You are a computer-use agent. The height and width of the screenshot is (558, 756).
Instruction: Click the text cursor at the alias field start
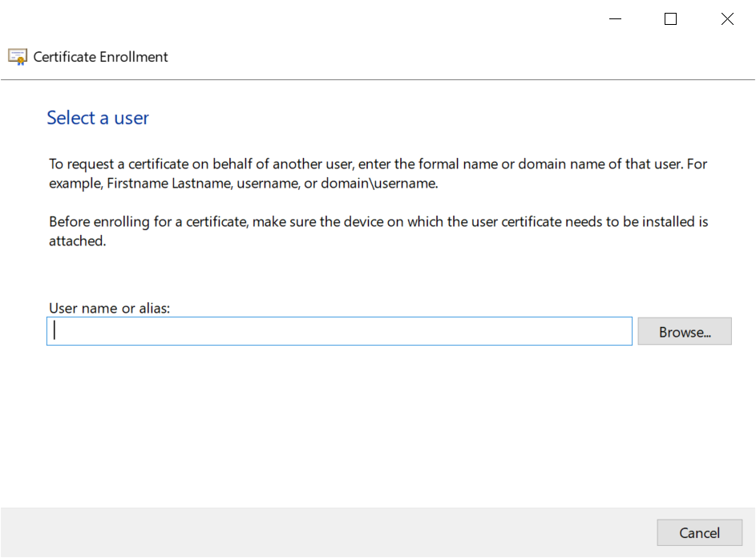click(x=55, y=332)
